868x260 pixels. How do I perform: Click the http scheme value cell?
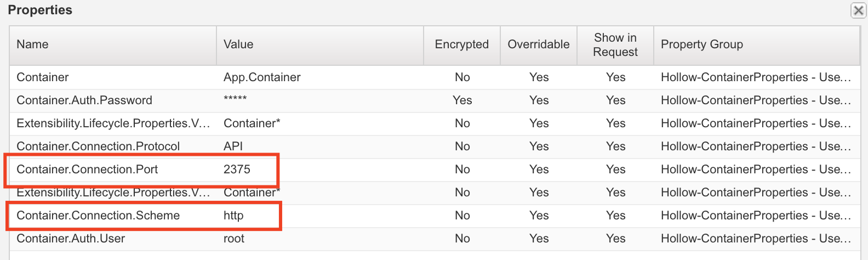pos(233,216)
